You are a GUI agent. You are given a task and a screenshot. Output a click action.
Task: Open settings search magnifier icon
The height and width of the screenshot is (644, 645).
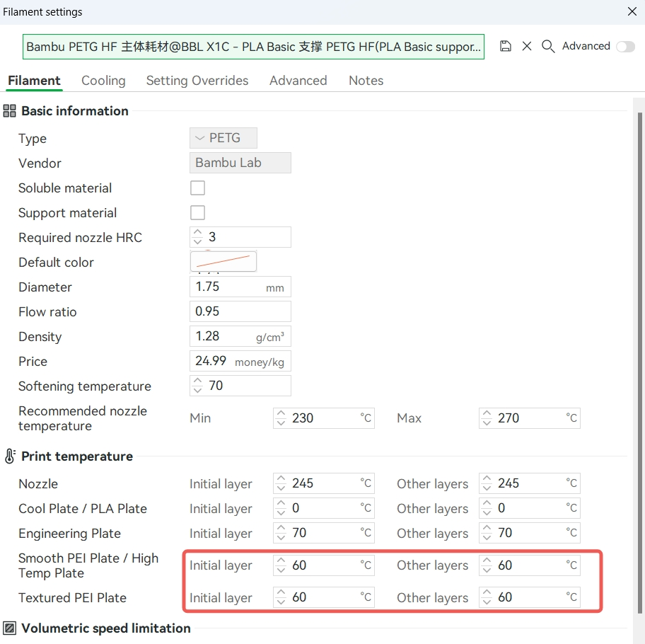point(548,46)
